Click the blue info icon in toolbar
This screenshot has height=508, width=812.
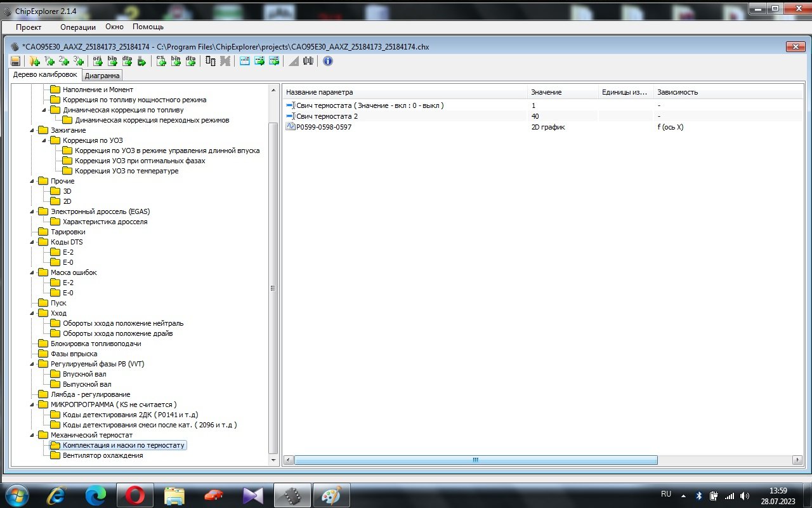point(327,61)
